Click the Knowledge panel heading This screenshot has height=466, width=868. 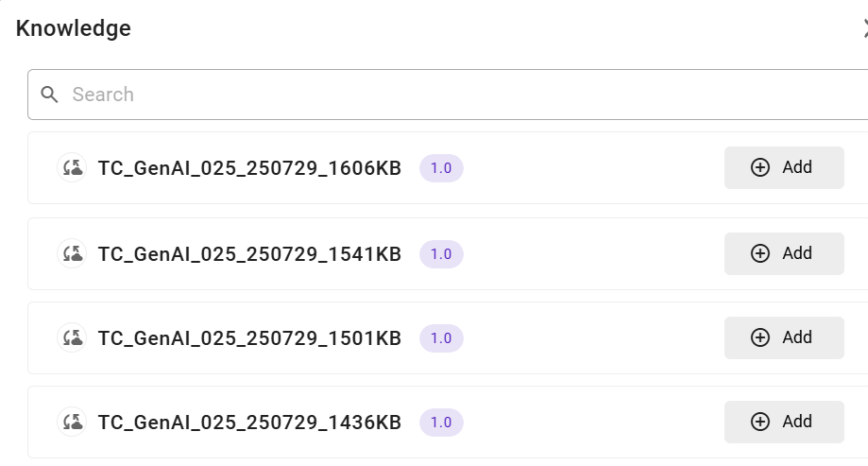pyautogui.click(x=74, y=28)
